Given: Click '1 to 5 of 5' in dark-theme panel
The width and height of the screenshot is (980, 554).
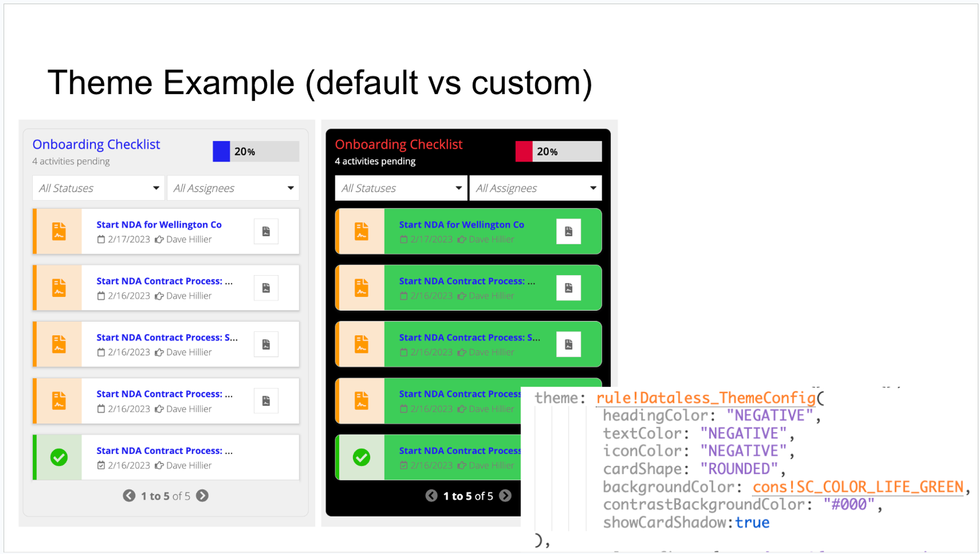Looking at the screenshot, I should pyautogui.click(x=468, y=496).
